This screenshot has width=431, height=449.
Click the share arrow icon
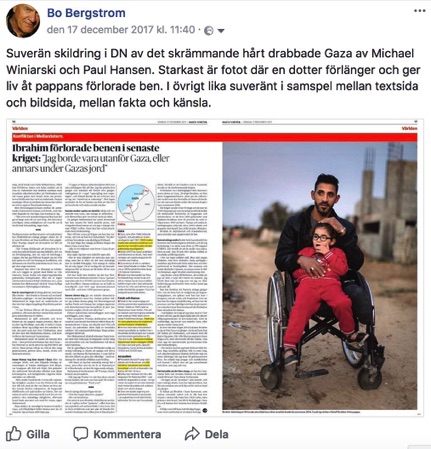point(192,434)
